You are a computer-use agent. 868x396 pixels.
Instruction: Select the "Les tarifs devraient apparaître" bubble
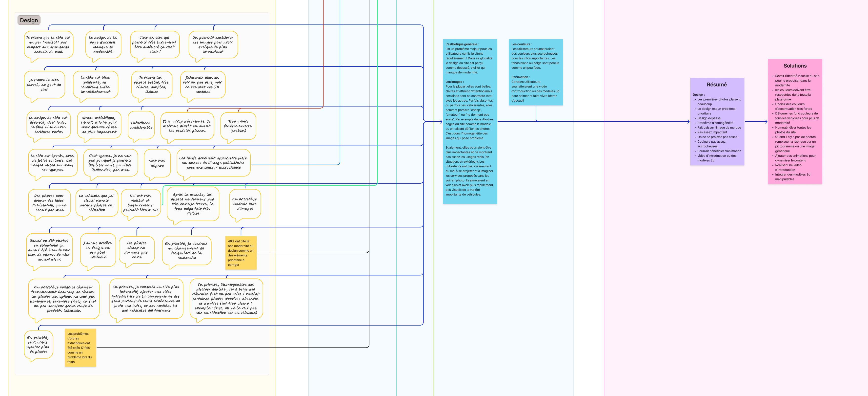click(213, 163)
